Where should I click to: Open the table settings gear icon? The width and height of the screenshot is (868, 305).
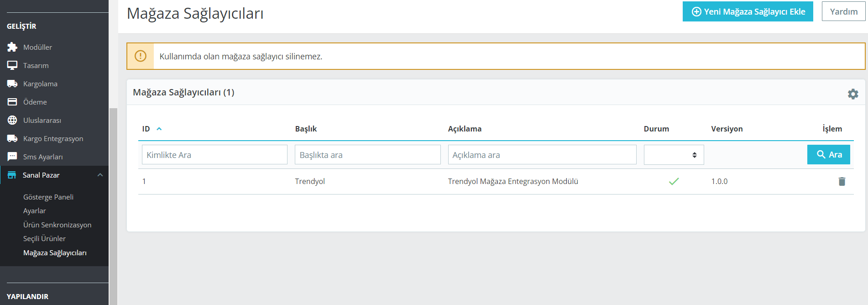tap(853, 94)
